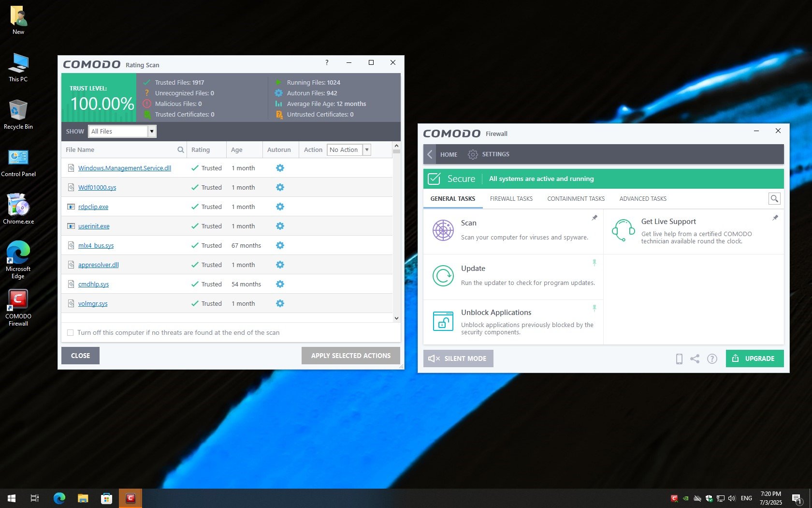Open the cmdhlp.sys file link
Image resolution: width=812 pixels, height=508 pixels.
[94, 284]
